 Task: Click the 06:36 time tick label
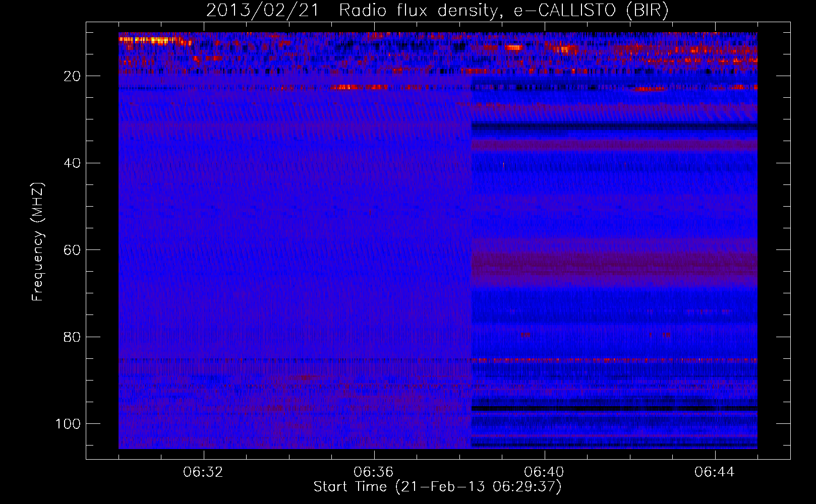click(374, 472)
